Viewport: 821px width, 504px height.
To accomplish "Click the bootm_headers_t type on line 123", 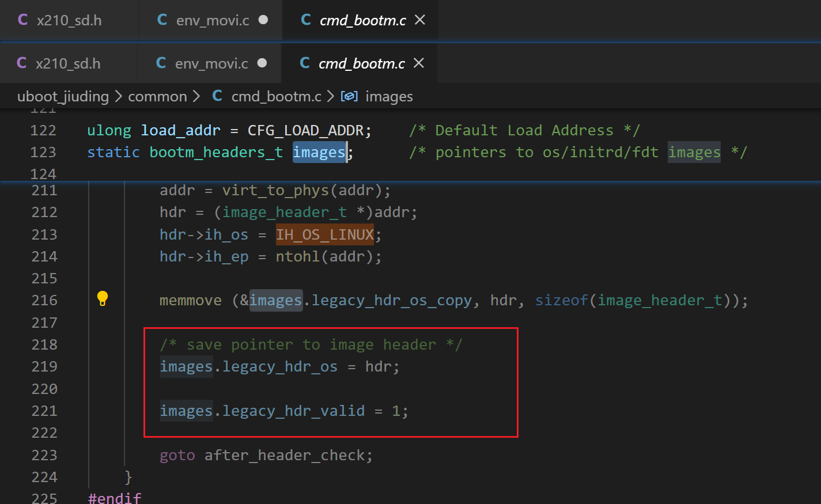I will (216, 153).
